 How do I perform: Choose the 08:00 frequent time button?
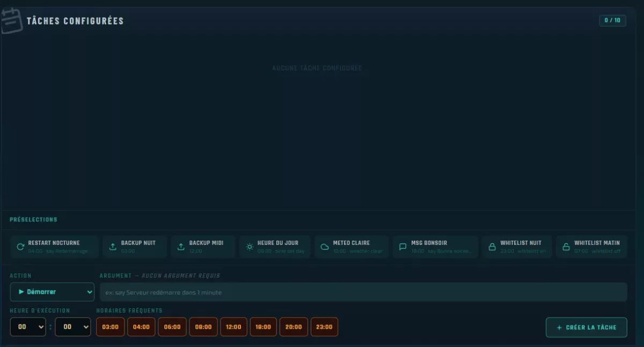[203, 327]
